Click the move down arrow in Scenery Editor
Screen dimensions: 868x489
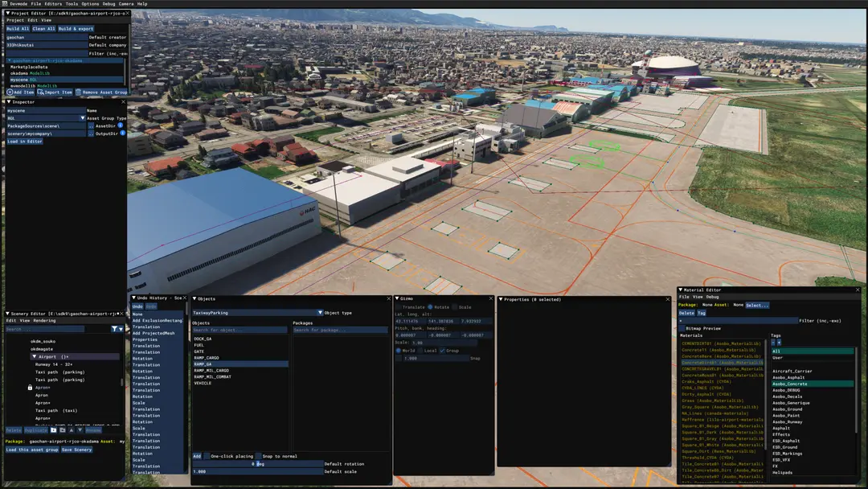(x=80, y=430)
